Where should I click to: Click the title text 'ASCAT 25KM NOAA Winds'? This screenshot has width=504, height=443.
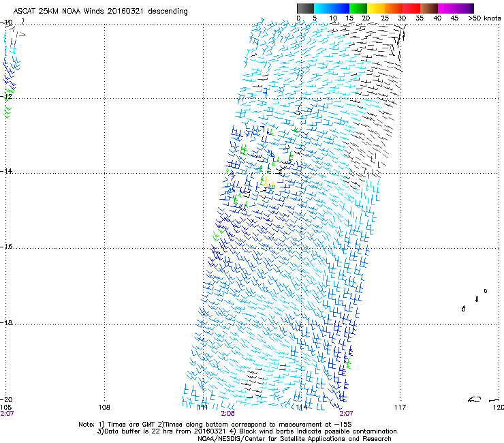pyautogui.click(x=59, y=11)
